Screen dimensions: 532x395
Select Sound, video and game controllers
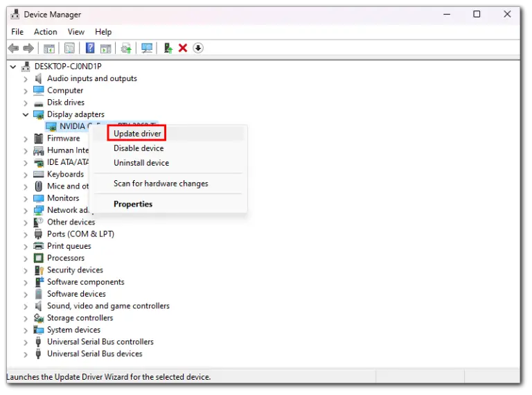(x=108, y=306)
